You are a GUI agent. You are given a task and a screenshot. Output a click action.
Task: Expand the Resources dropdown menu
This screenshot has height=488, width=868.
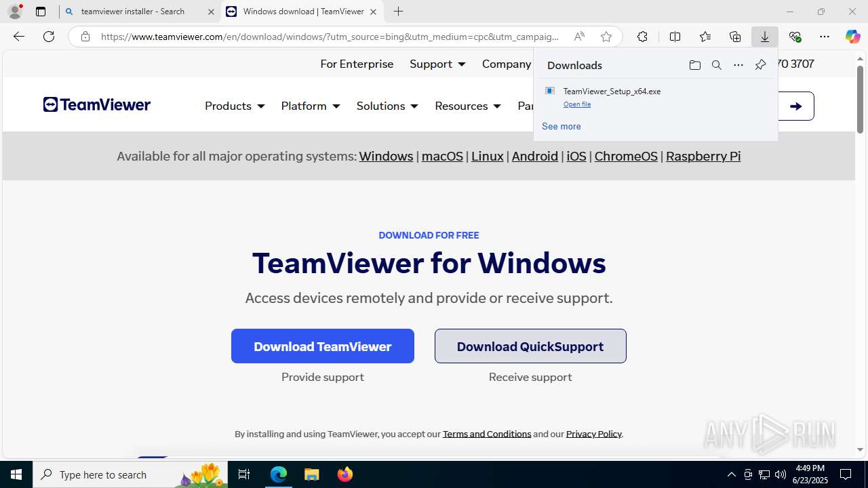(x=468, y=106)
